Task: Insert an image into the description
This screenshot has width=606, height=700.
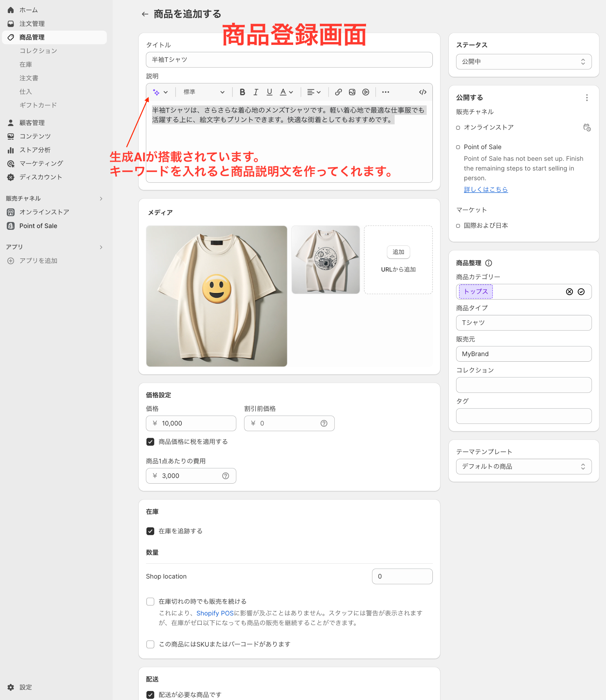Action: (352, 92)
